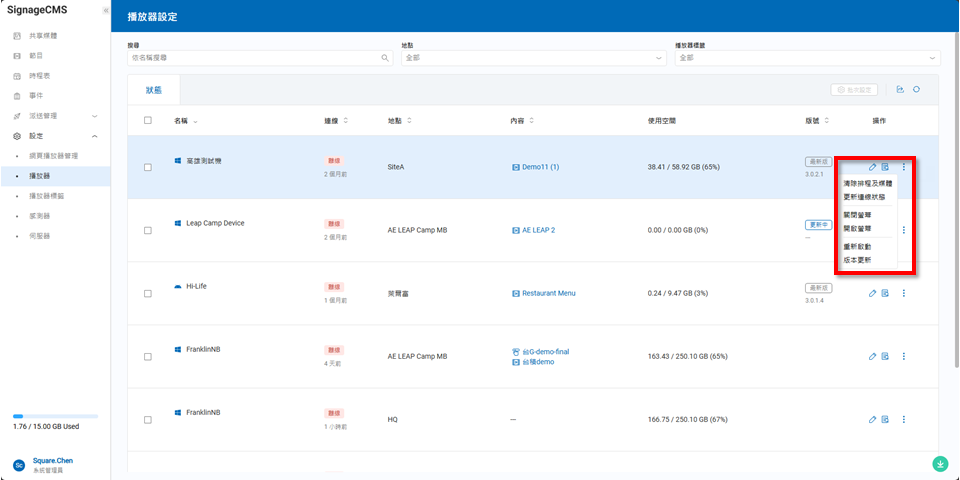Collapse the sidebar with the double-arrow icon
The image size is (960, 480).
pyautogui.click(x=106, y=10)
